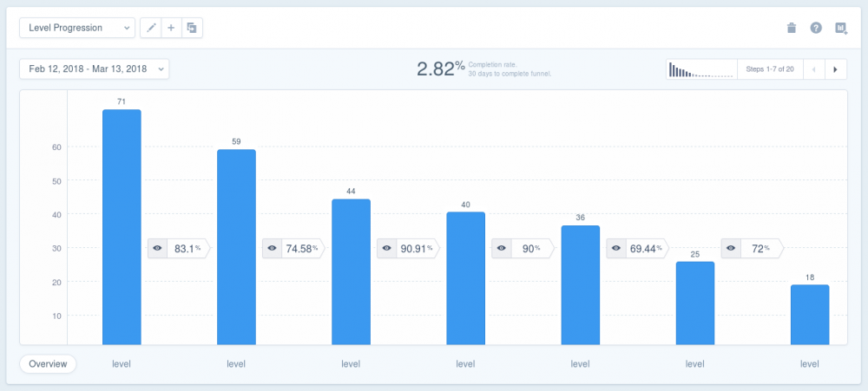Click the pencil edit funnel icon
The width and height of the screenshot is (868, 391).
(151, 28)
